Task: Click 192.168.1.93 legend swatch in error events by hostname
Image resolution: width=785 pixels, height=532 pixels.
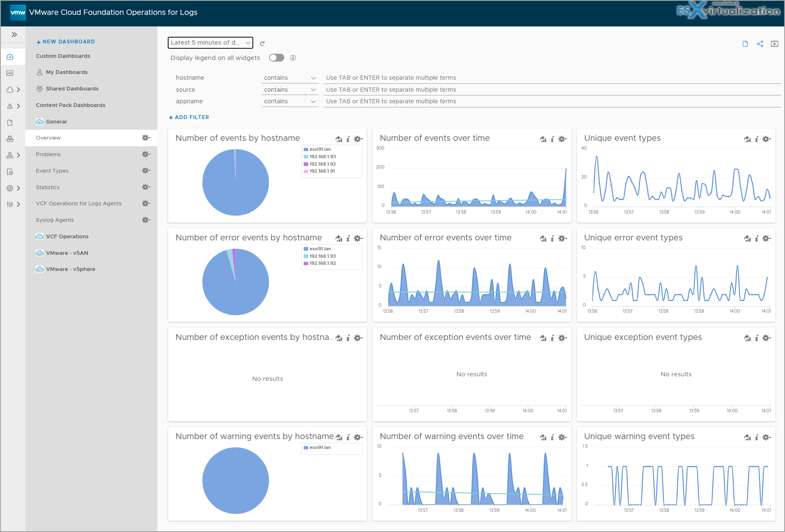Action: coord(306,256)
